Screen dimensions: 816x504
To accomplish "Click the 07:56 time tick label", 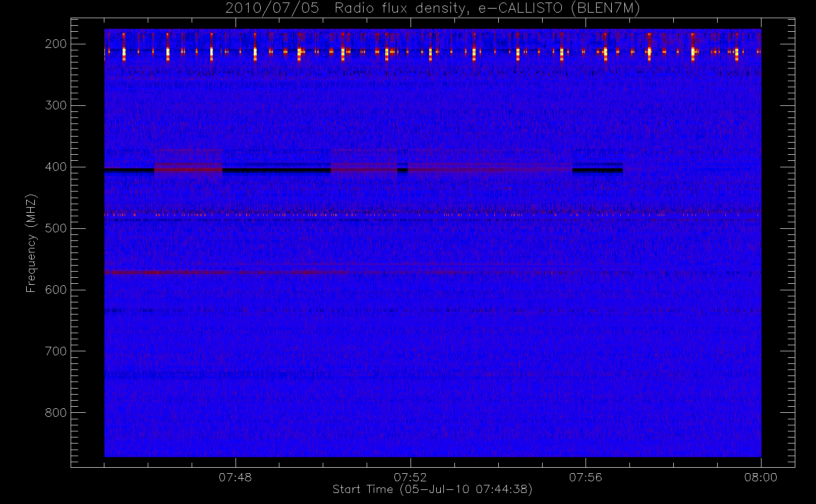I will coord(586,477).
